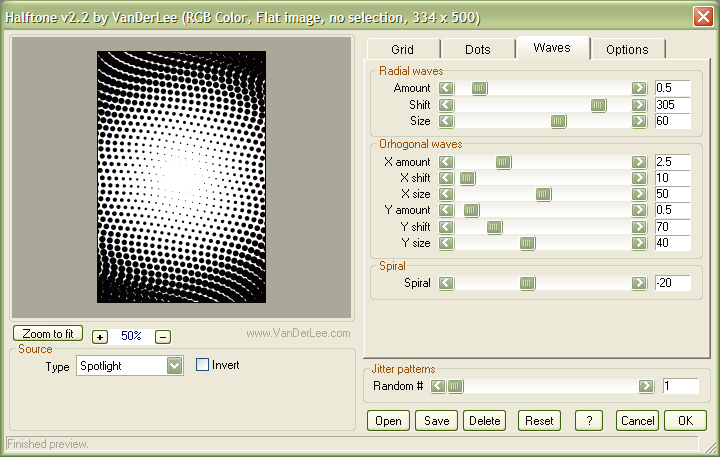Click the Radial Shift right arrow

[638, 105]
